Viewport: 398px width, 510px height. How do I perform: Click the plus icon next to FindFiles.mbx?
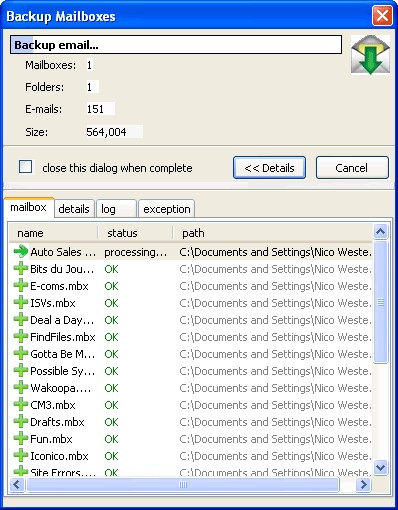21,337
